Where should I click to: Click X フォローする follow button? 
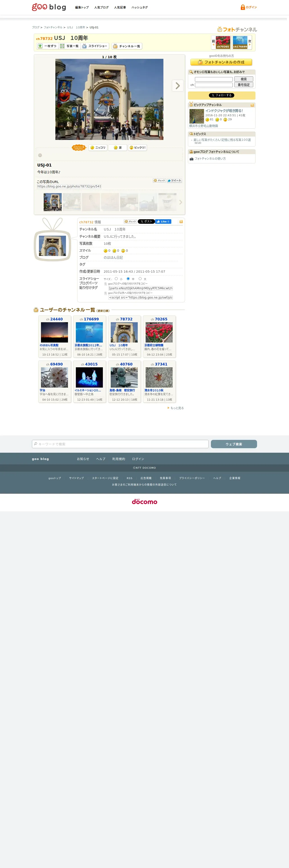point(221,95)
